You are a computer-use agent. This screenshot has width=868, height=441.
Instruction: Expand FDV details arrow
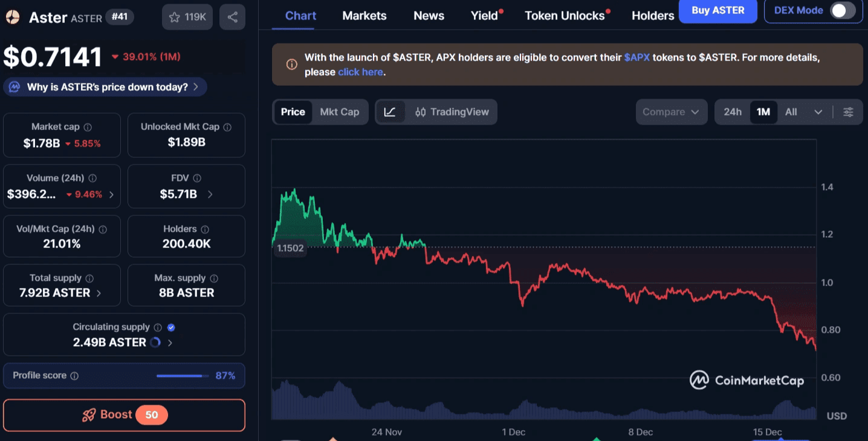pos(210,194)
